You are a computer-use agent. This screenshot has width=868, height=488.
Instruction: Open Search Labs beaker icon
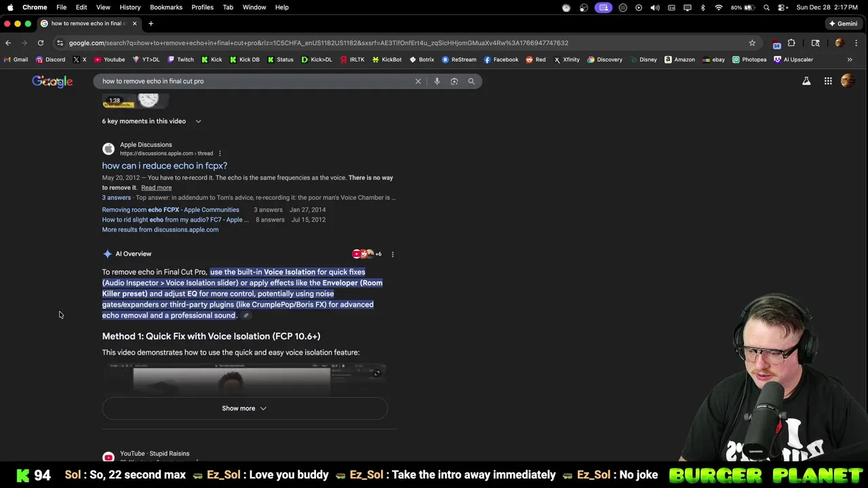(806, 81)
